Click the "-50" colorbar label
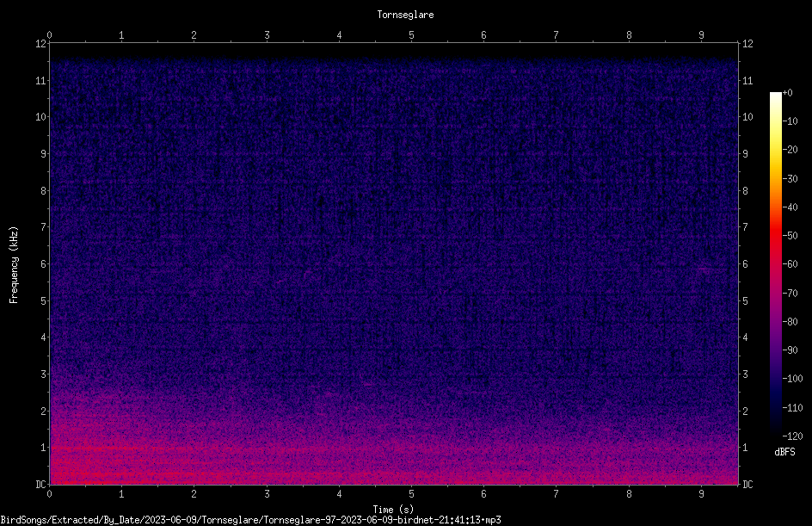 click(790, 236)
